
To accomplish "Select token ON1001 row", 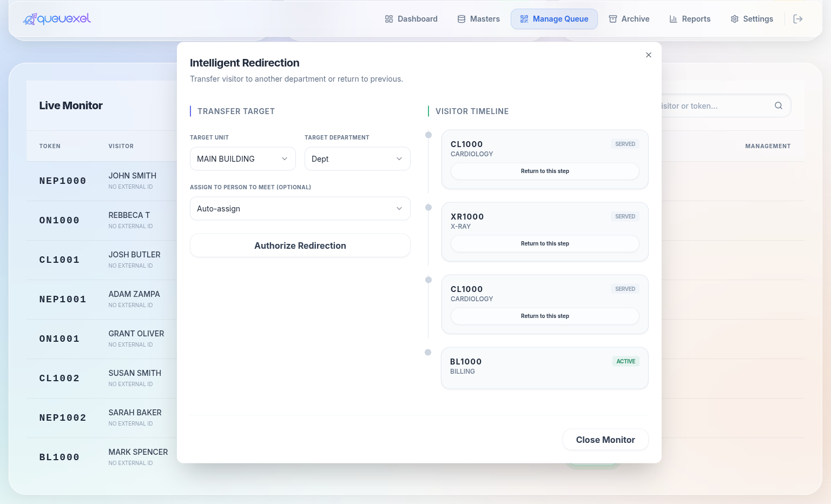I will coord(60,339).
